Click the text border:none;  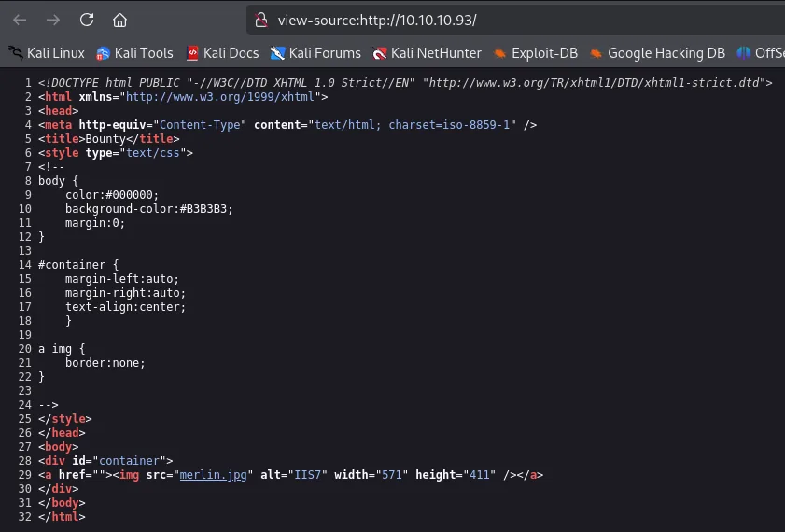pos(105,363)
